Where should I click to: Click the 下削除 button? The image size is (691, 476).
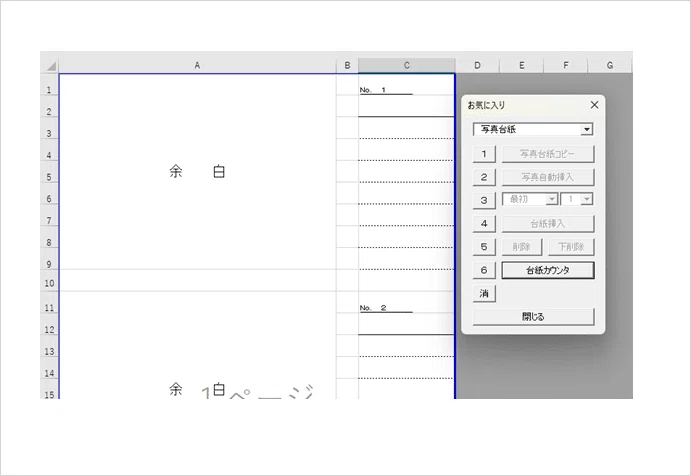[571, 247]
